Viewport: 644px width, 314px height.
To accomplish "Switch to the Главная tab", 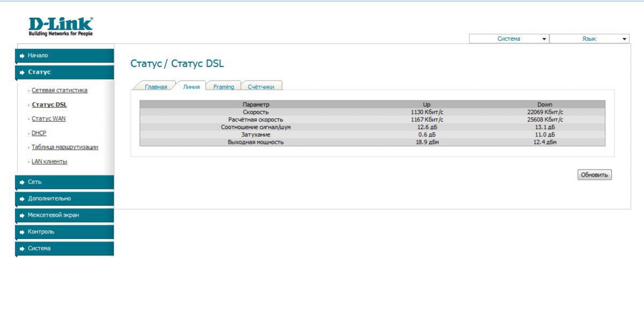I will (x=156, y=87).
